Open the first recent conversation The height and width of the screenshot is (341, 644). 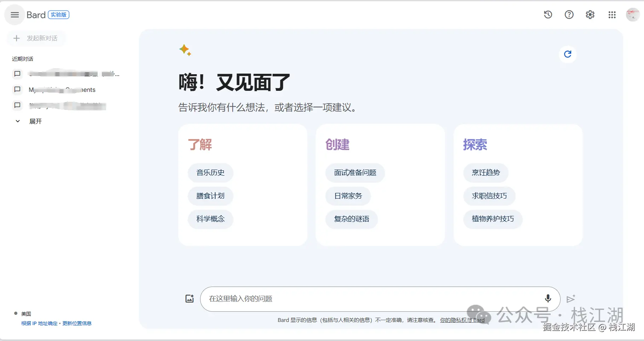point(66,74)
